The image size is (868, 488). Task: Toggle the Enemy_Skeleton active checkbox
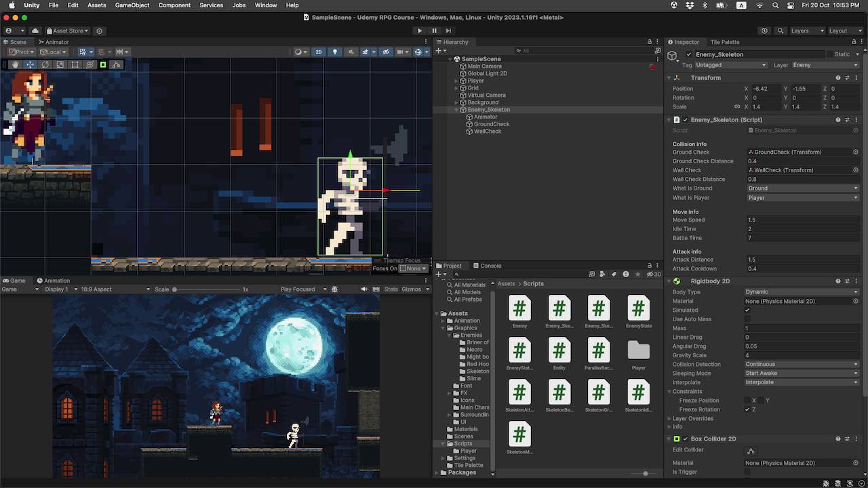689,54
